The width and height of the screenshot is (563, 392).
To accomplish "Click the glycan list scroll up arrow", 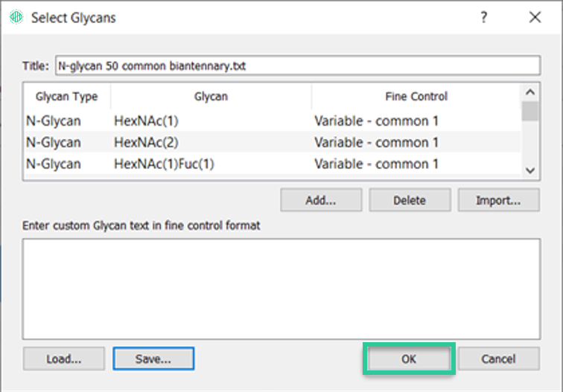I will point(530,92).
